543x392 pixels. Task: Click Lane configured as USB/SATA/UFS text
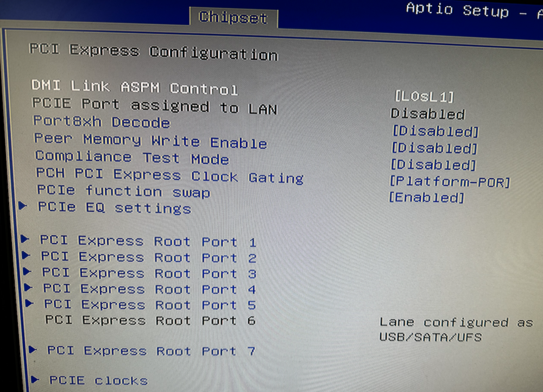point(457,330)
